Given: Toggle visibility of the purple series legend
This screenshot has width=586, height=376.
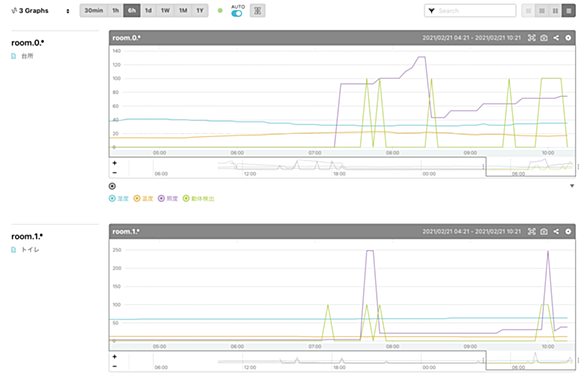Looking at the screenshot, I should tap(167, 198).
